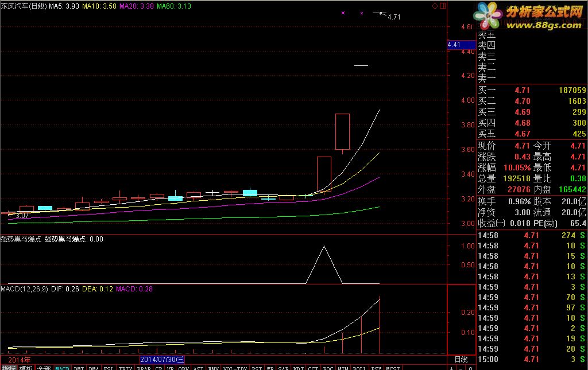Click the 内盘 165442 value
The height and width of the screenshot is (370, 588).
(x=572, y=189)
